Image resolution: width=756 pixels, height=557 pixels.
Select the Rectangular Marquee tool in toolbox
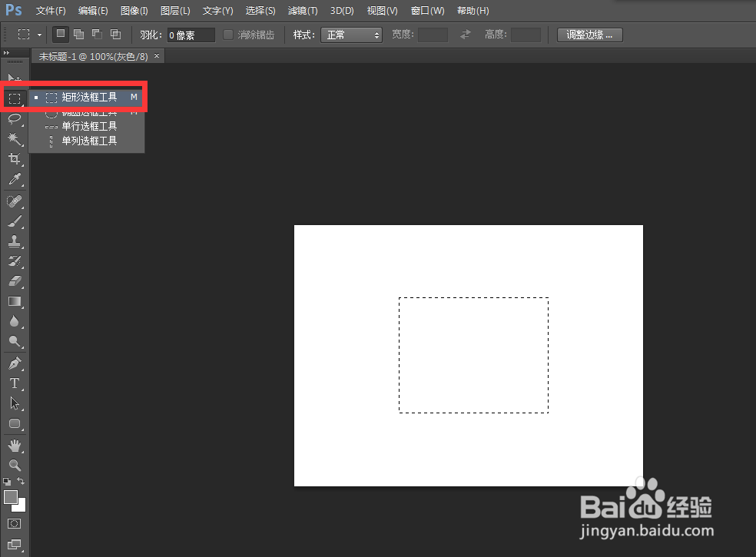[x=15, y=98]
